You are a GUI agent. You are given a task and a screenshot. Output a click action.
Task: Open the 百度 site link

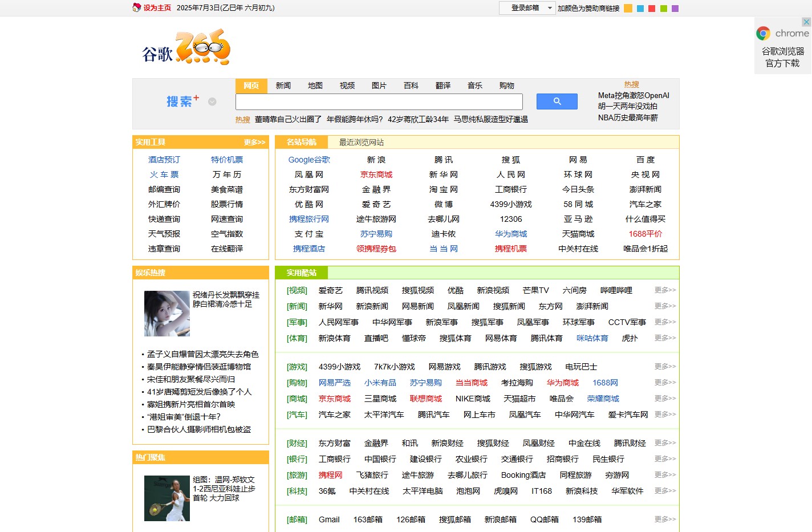pos(645,160)
